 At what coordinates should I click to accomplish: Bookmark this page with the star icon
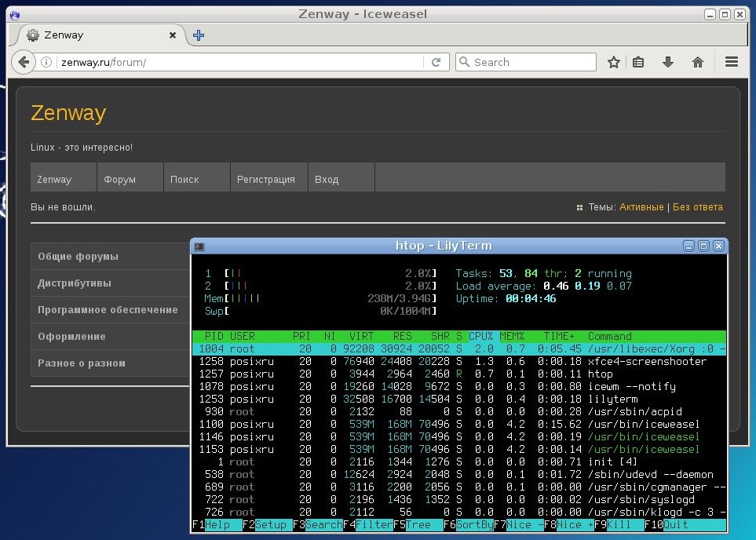(613, 62)
